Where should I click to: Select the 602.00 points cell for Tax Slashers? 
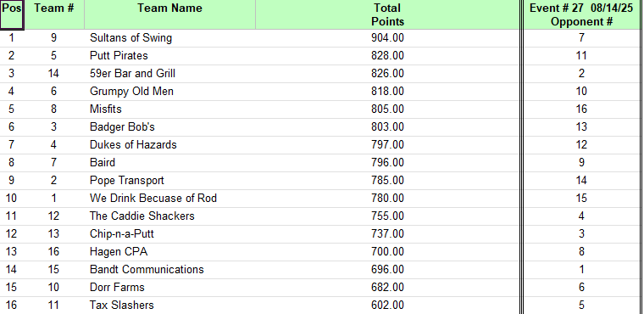pyautogui.click(x=387, y=306)
